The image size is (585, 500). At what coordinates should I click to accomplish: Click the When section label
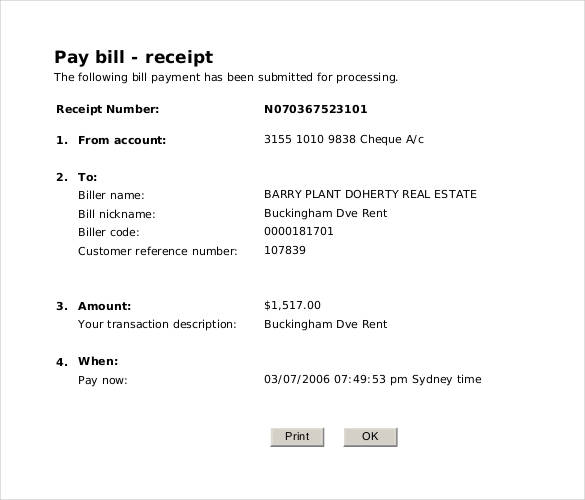(98, 361)
